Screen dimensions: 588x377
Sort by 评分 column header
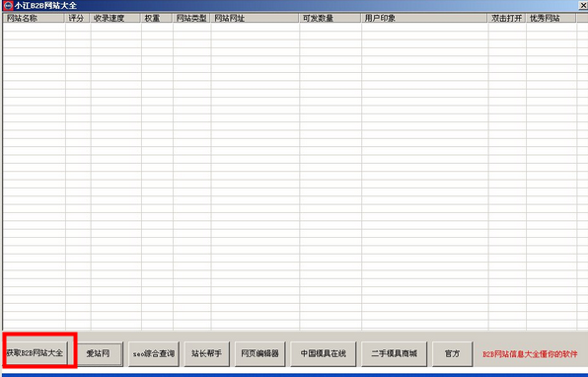click(x=78, y=18)
